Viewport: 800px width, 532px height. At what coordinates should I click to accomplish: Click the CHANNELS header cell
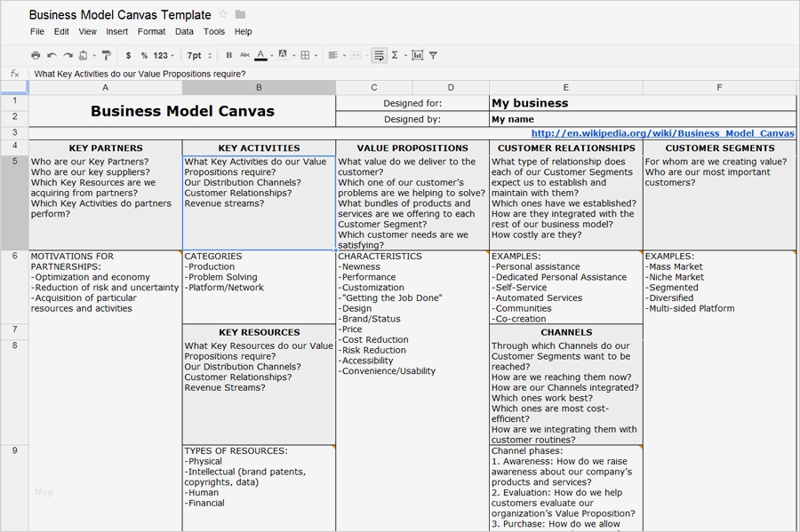[x=566, y=332]
